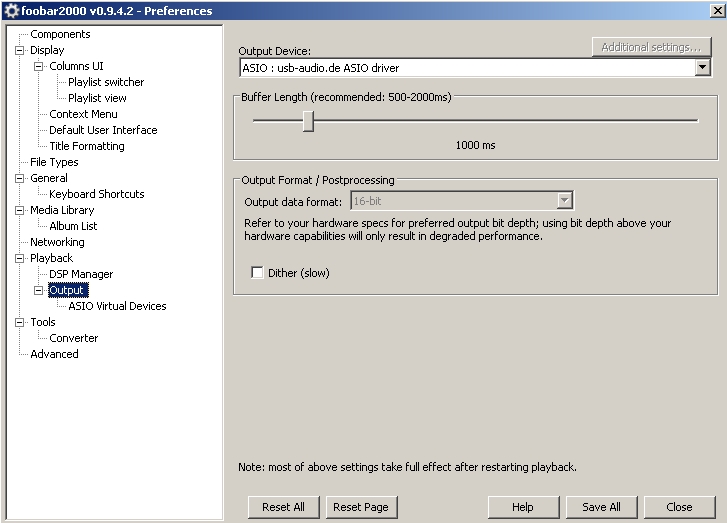The width and height of the screenshot is (727, 523).
Task: Click the Save All button
Action: click(x=601, y=507)
